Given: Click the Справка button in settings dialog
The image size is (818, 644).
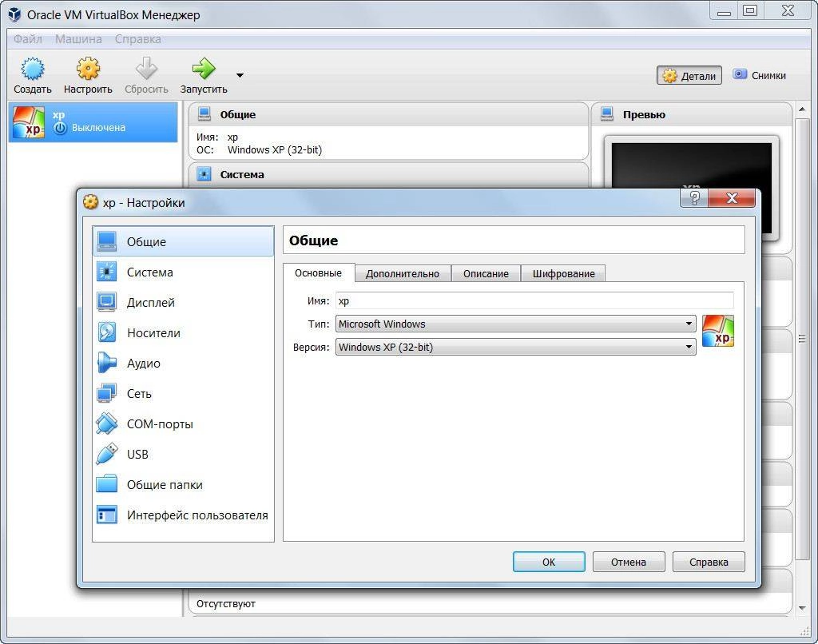Looking at the screenshot, I should 709,562.
